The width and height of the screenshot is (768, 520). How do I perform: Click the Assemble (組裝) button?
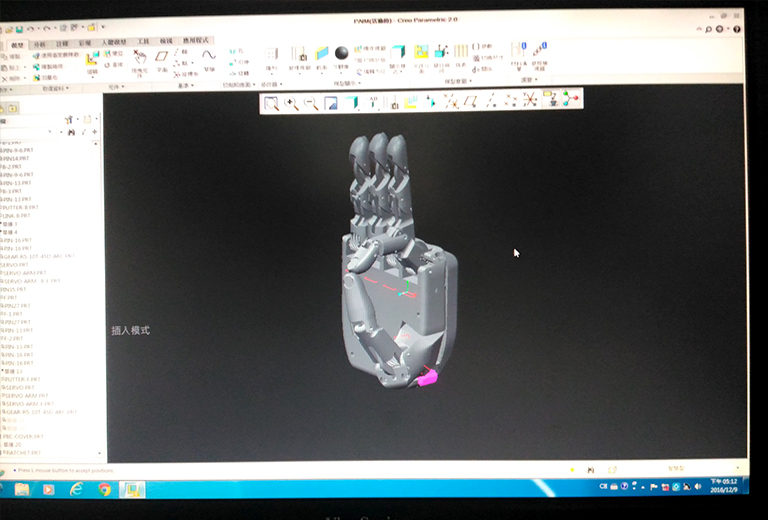92,60
